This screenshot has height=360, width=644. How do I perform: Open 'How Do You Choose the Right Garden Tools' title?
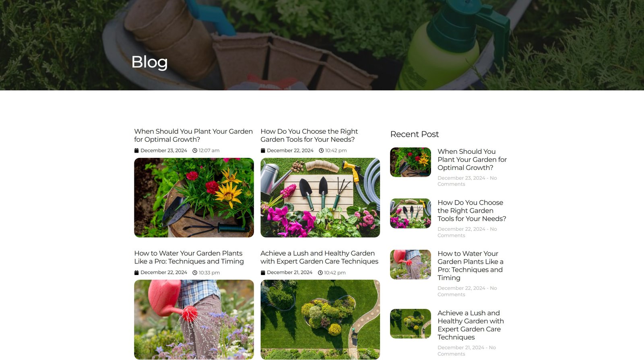pos(309,135)
